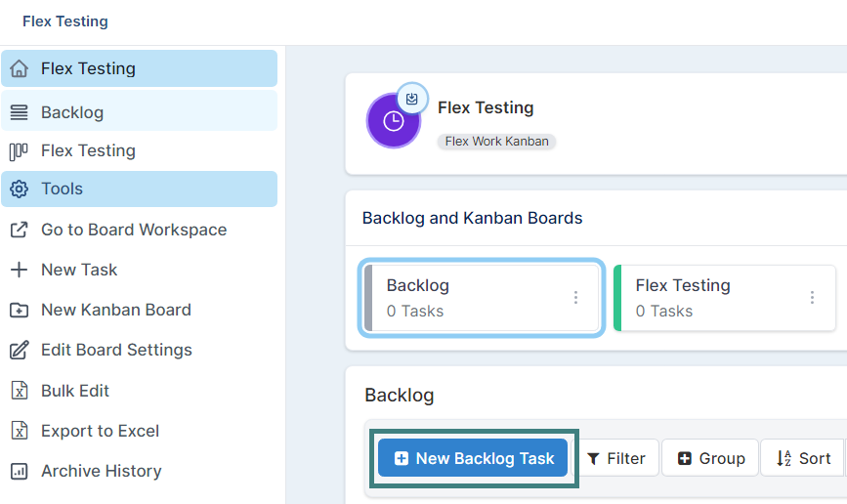Screen dimensions: 847x504
Task: Click the Bulk Edit spreadsheet icon
Action: click(20, 391)
